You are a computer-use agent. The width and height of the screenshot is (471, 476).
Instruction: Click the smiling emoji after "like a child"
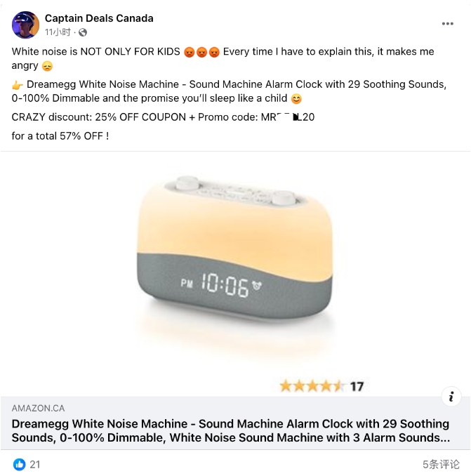(296, 99)
